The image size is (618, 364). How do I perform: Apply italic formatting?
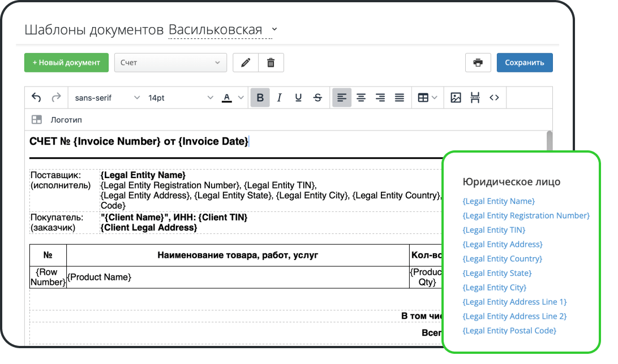point(279,97)
